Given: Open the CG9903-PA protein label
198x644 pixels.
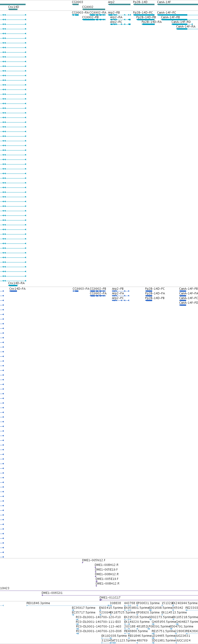Looking at the screenshot, I should click(81, 289).
